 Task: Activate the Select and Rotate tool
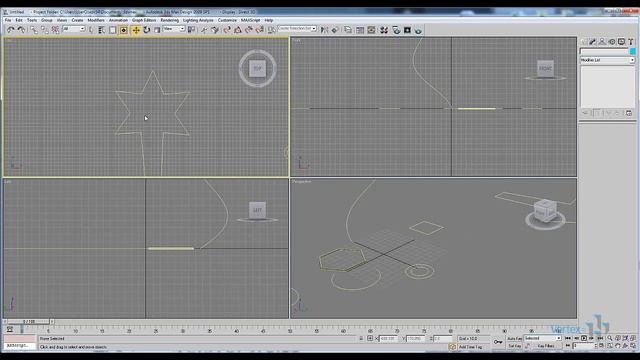147,30
